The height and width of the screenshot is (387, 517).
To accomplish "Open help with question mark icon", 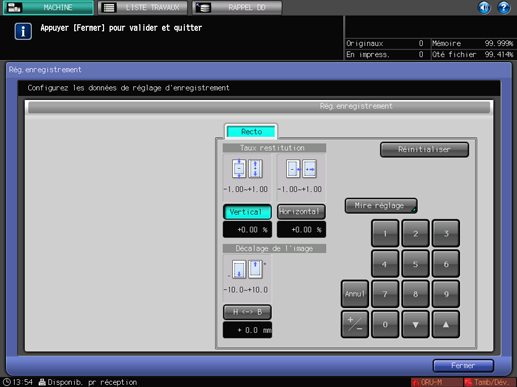I will 503,7.
